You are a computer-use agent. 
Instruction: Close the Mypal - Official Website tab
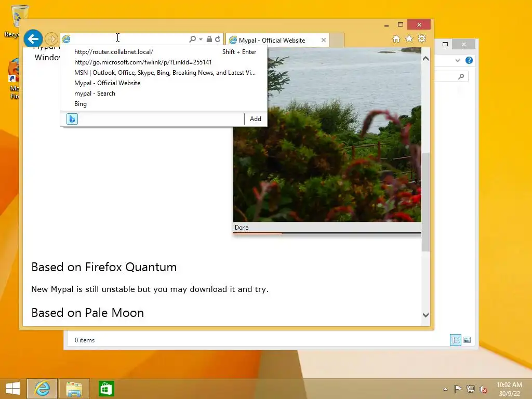tap(324, 40)
